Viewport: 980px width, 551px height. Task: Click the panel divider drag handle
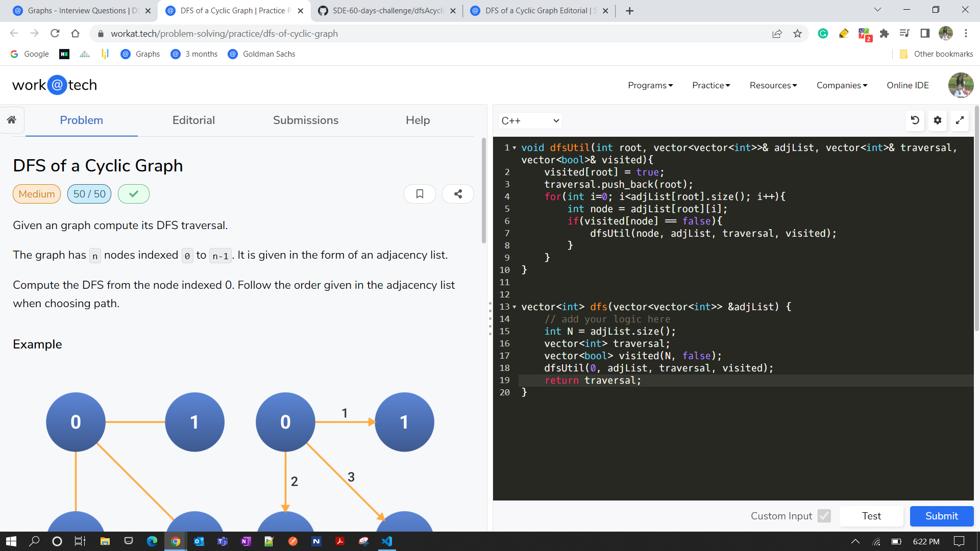point(490,318)
